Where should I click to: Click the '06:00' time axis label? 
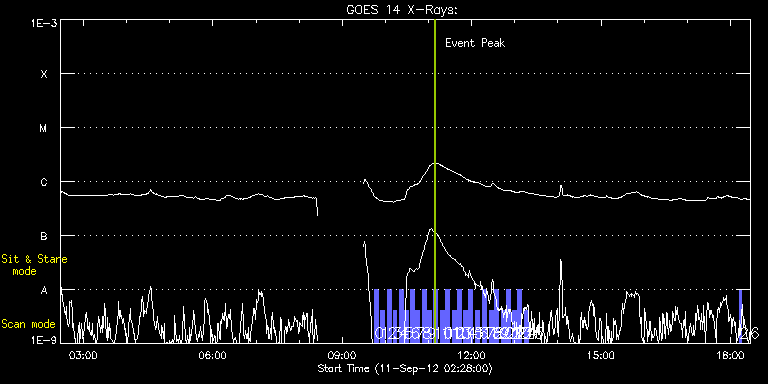[213, 356]
